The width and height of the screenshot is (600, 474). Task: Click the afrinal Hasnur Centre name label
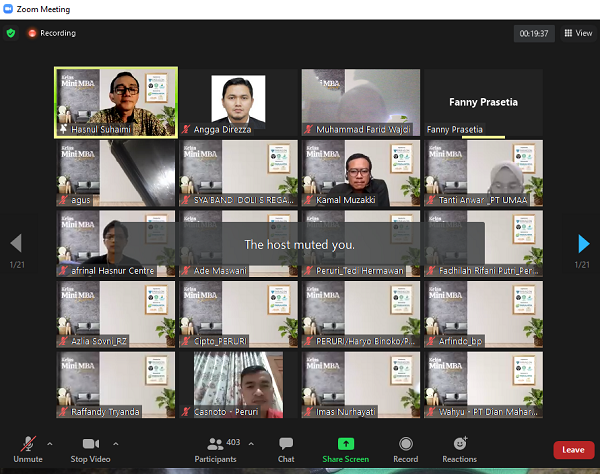pos(112,270)
